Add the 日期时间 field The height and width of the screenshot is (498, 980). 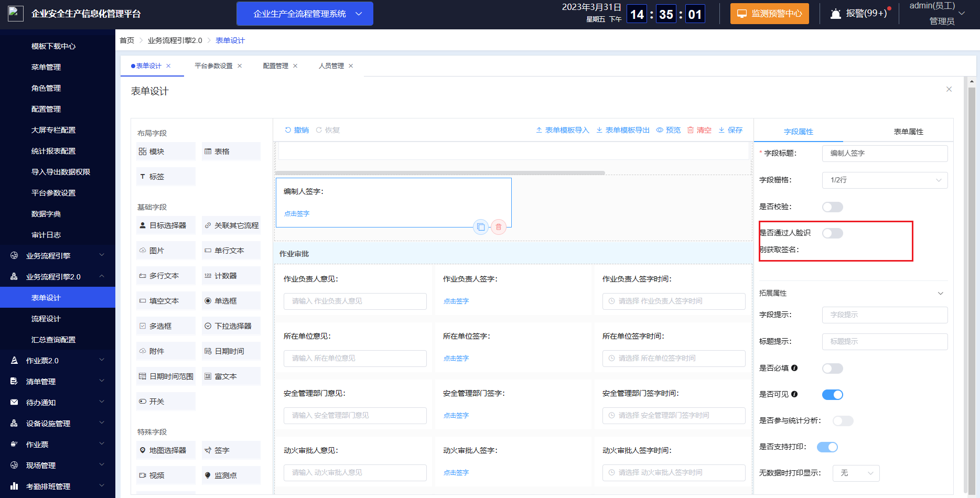point(231,351)
